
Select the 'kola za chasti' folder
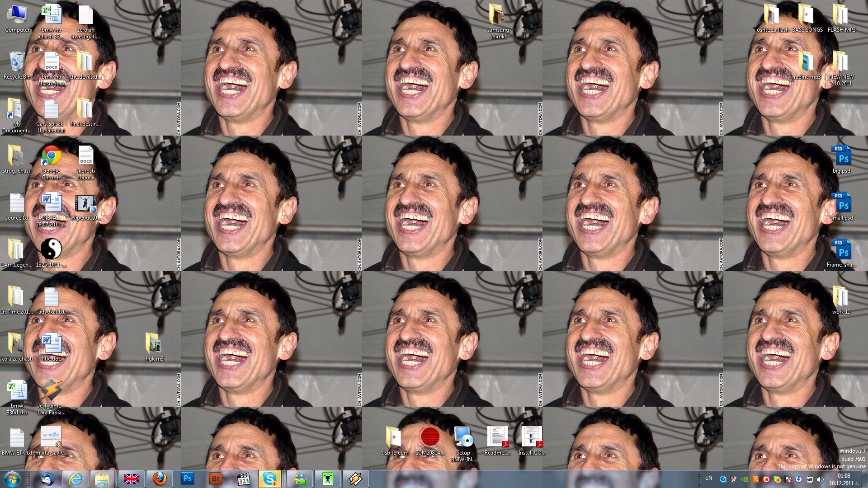point(17,347)
